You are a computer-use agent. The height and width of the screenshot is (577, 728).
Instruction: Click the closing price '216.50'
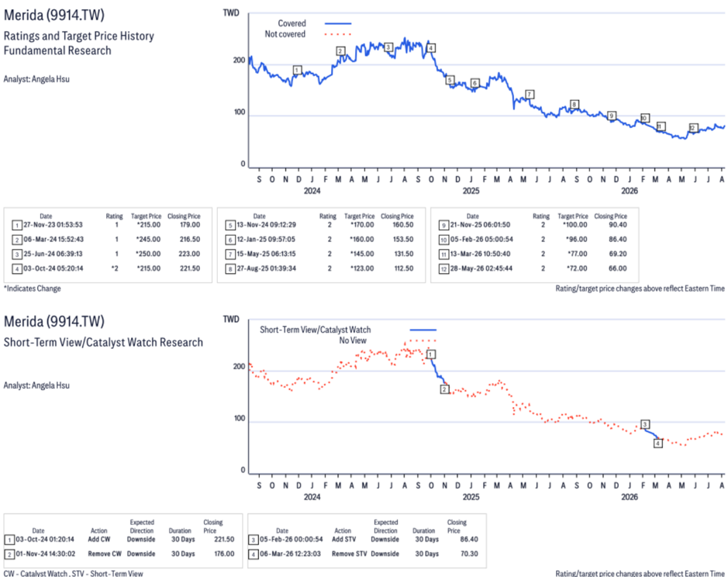[x=191, y=240]
